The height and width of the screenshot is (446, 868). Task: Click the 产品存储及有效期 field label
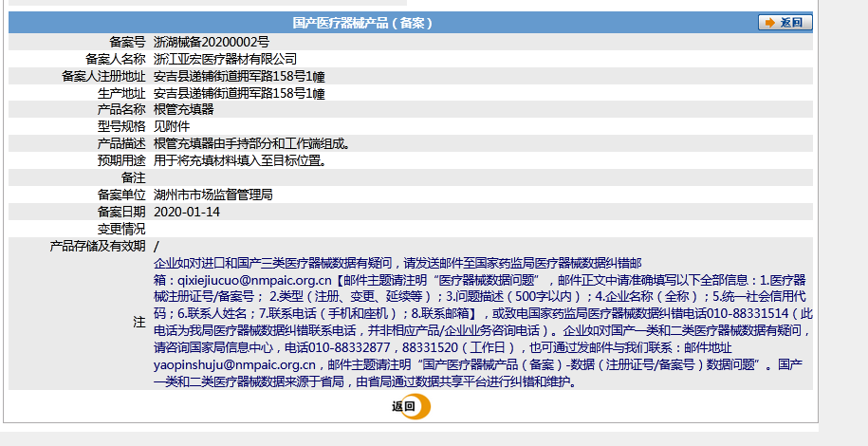[98, 246]
